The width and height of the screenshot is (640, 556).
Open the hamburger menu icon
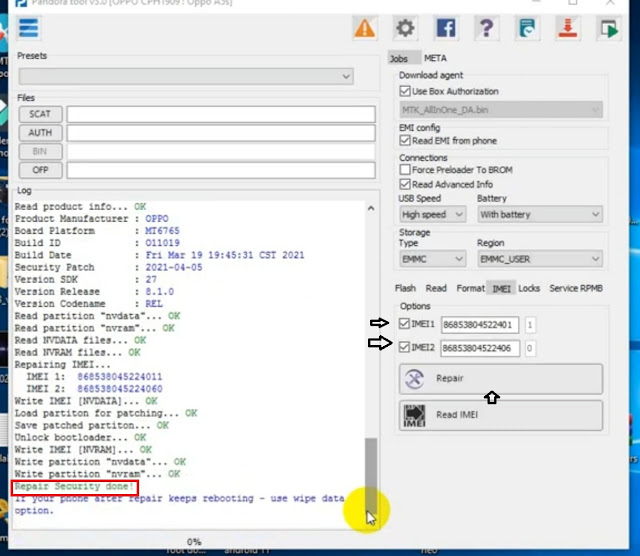[x=29, y=28]
